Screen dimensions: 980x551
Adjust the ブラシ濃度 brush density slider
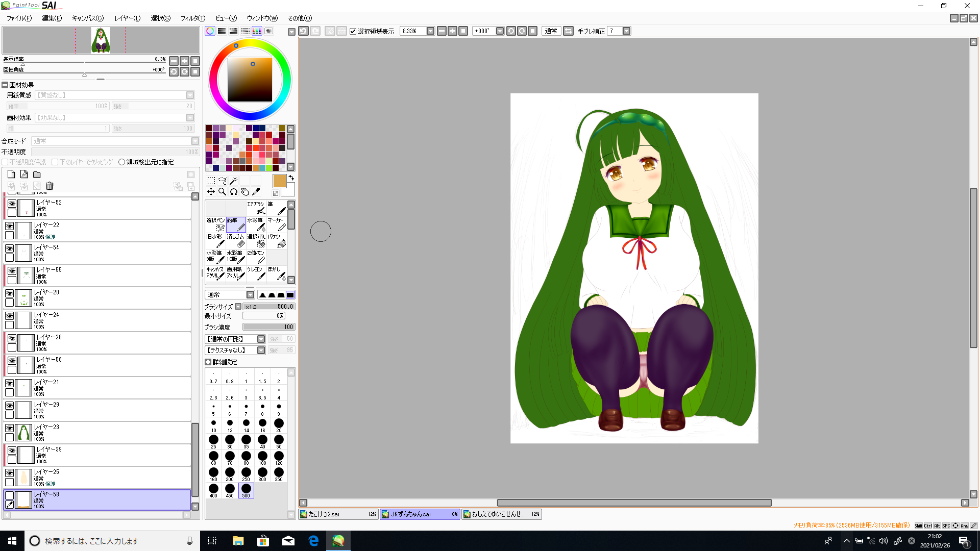pyautogui.click(x=269, y=327)
